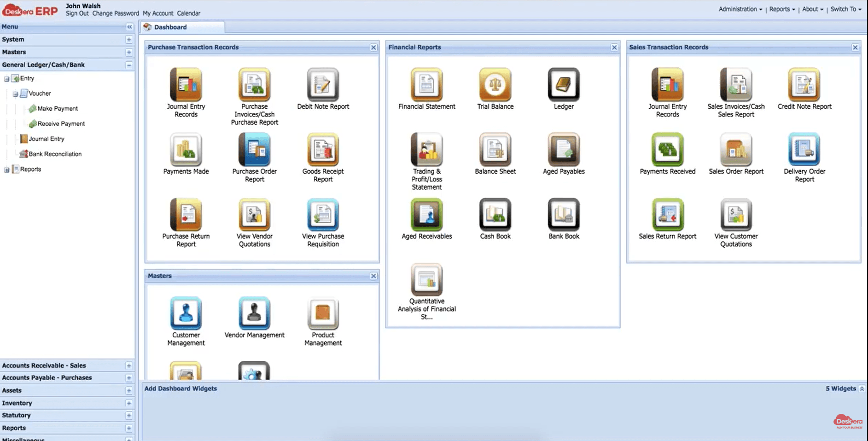Open the About dropdown menu
Screen dimensions: 868x441
[x=812, y=9]
